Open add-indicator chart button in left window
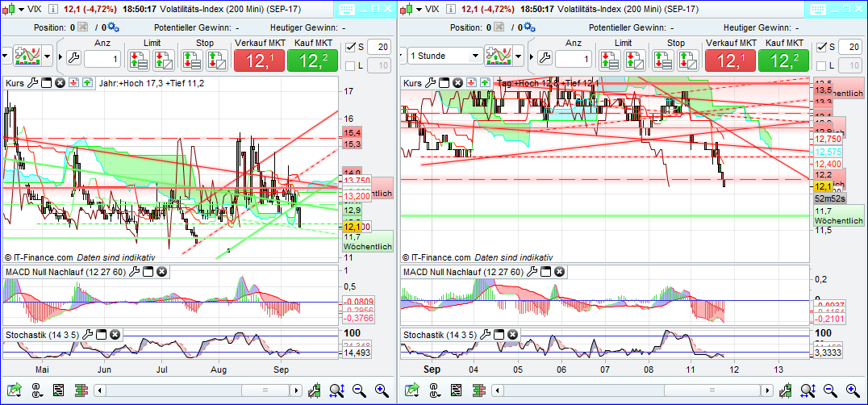The image size is (868, 405). tap(27, 56)
